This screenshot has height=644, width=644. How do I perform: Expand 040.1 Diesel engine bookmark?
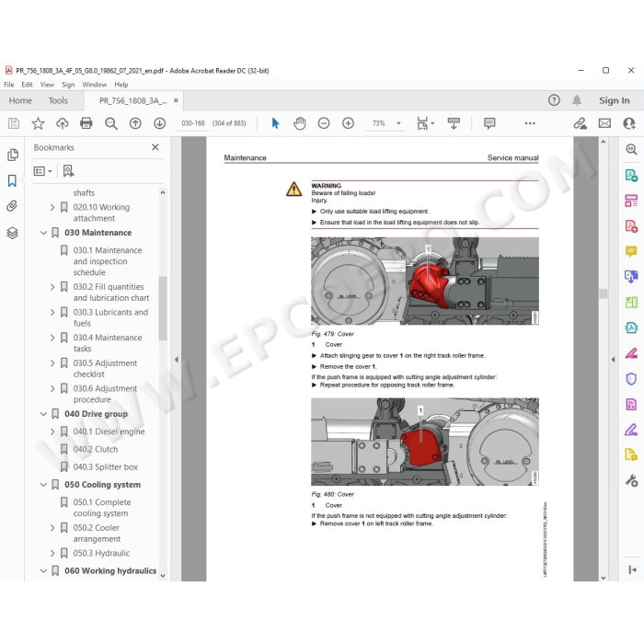click(x=52, y=431)
